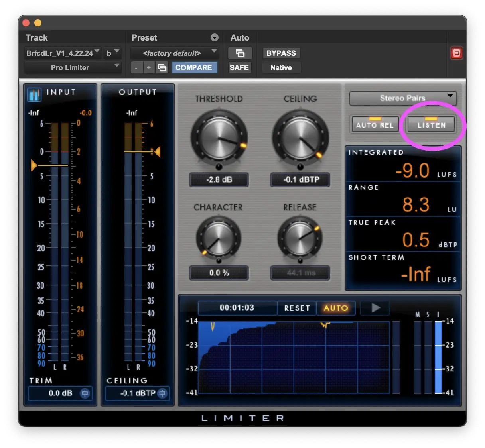Select the previous preset with minus button

[136, 68]
